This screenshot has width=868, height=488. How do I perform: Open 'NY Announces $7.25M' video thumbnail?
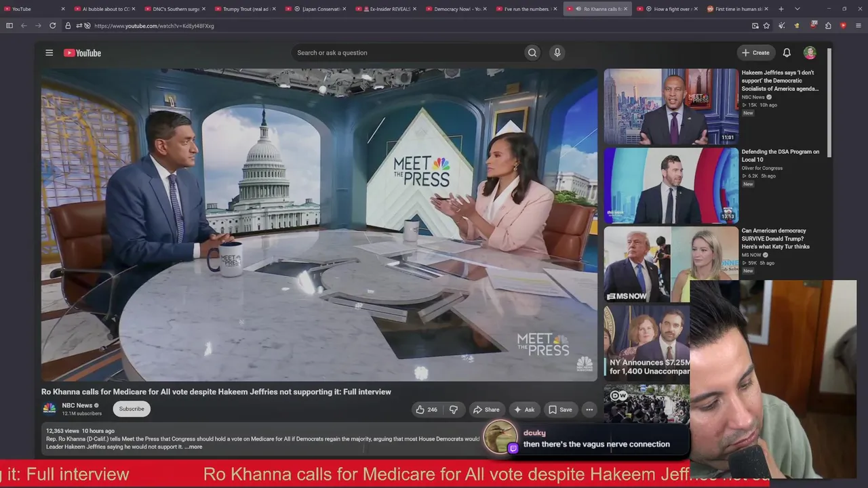pyautogui.click(x=647, y=343)
